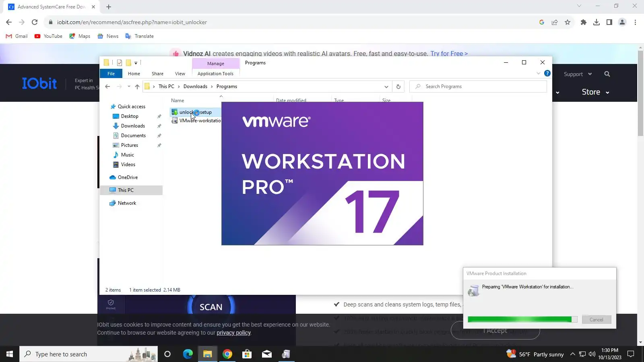
Task: Open Quick Access Toolbar customize dropdown
Action: [136, 63]
